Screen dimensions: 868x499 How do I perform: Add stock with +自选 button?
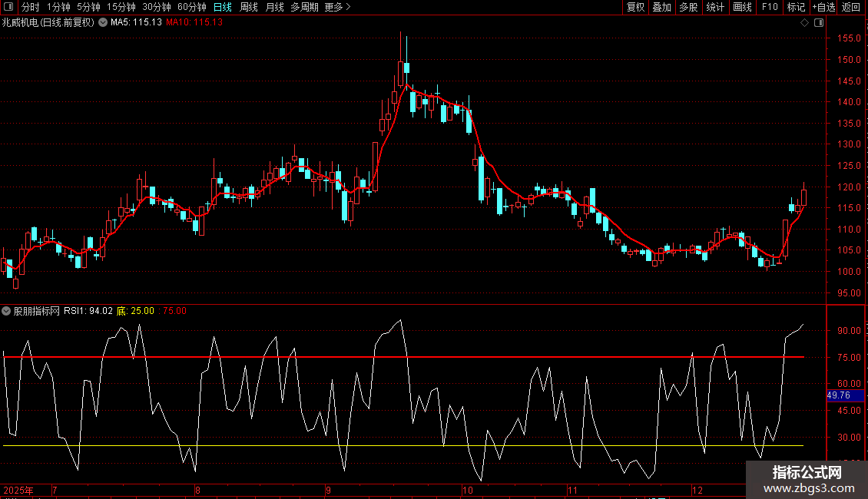tap(823, 7)
